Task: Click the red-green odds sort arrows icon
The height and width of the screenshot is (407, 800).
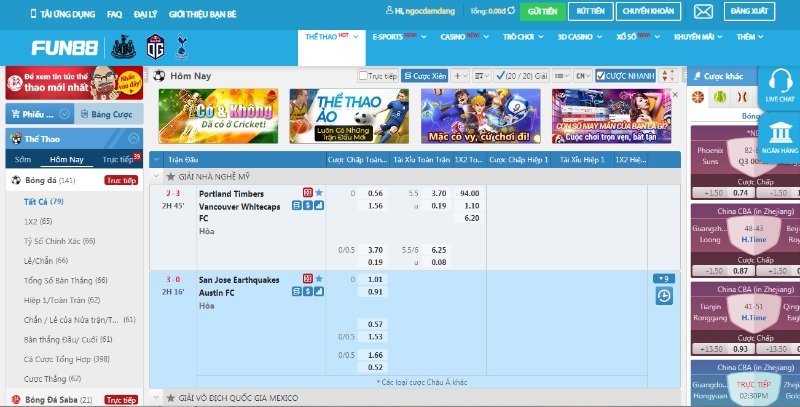Action: (668, 76)
